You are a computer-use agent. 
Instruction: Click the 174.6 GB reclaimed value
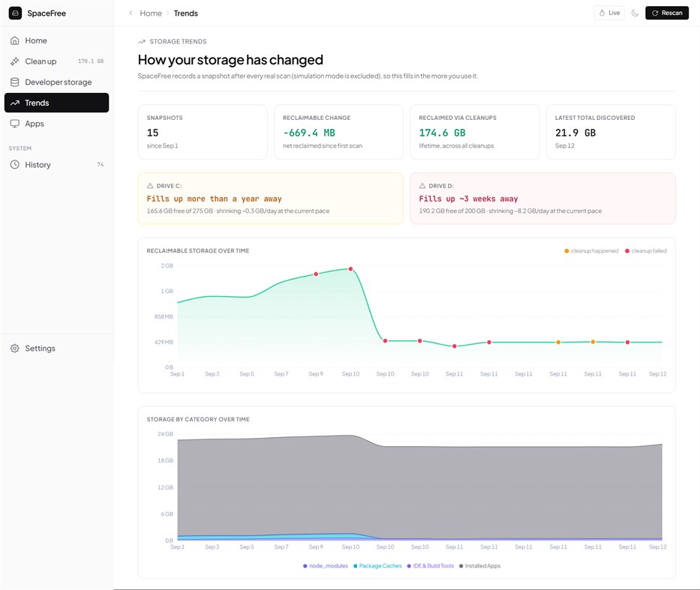[442, 133]
